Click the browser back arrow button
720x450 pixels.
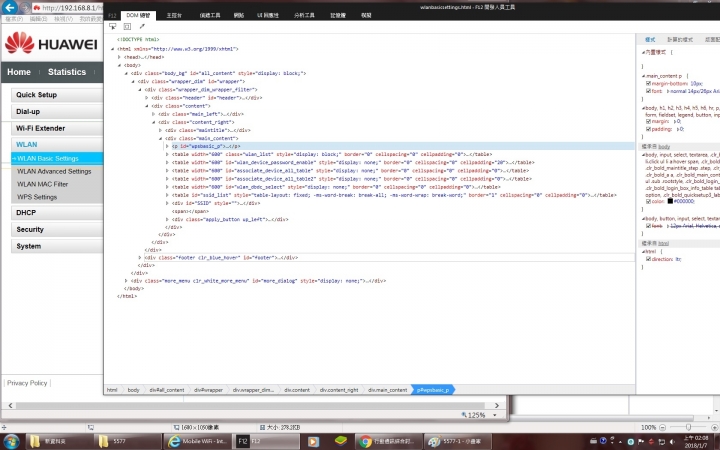(11, 8)
